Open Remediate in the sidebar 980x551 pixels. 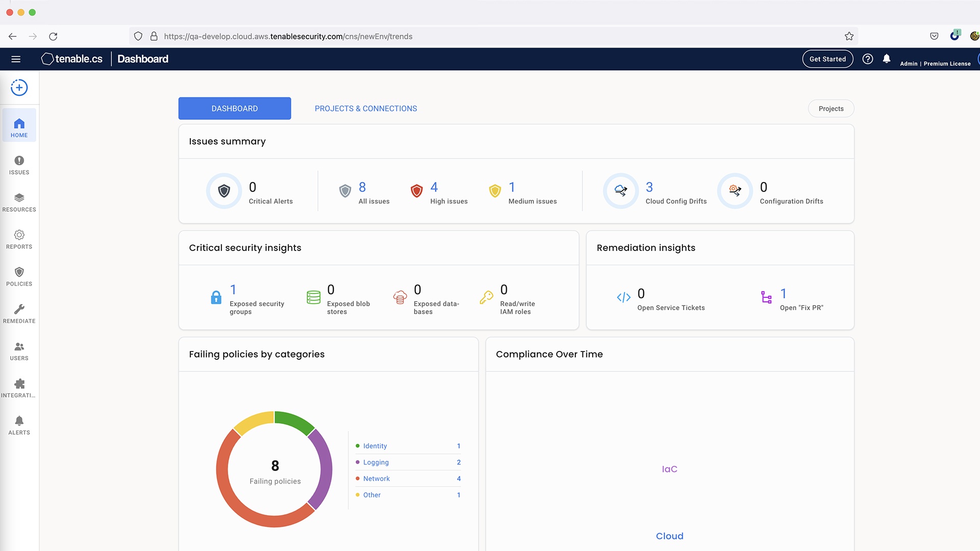coord(19,314)
